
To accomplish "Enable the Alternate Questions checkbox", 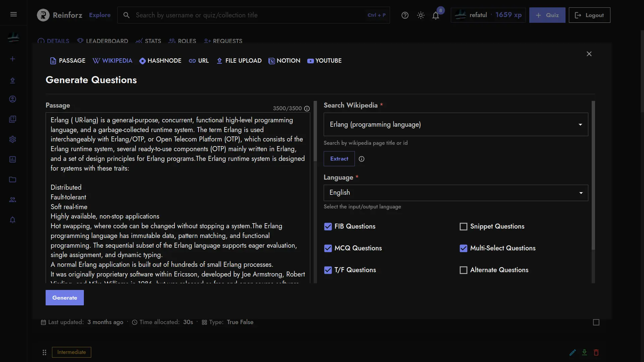I will pos(463,269).
